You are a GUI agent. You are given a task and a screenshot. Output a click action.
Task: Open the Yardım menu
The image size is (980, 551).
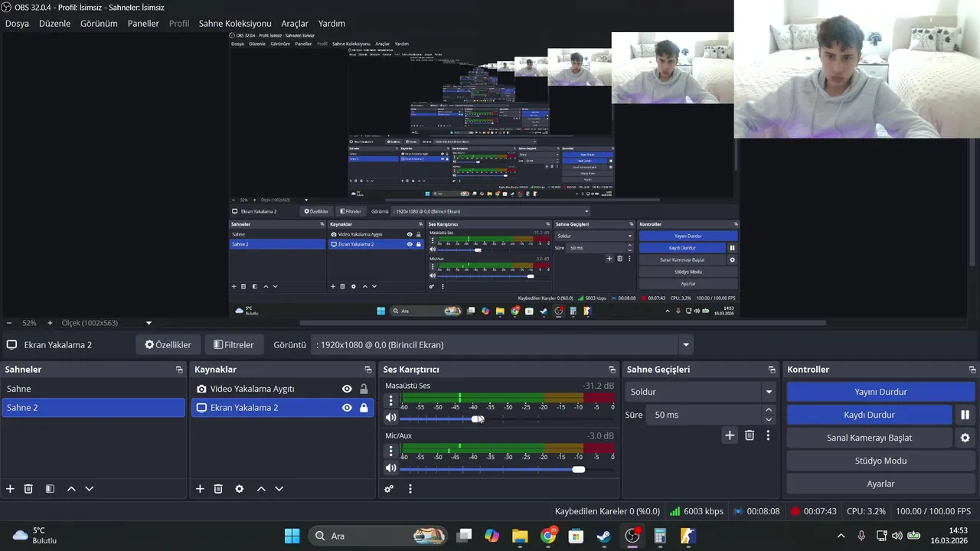coord(332,24)
